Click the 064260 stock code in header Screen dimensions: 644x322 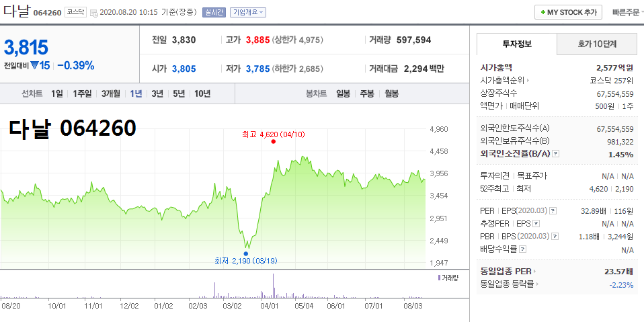tap(47, 12)
